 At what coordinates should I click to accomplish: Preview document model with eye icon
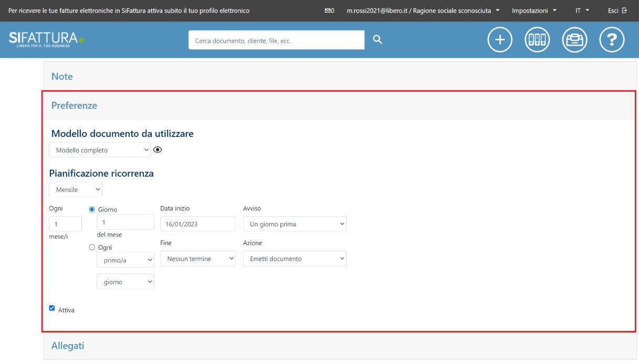click(x=158, y=149)
